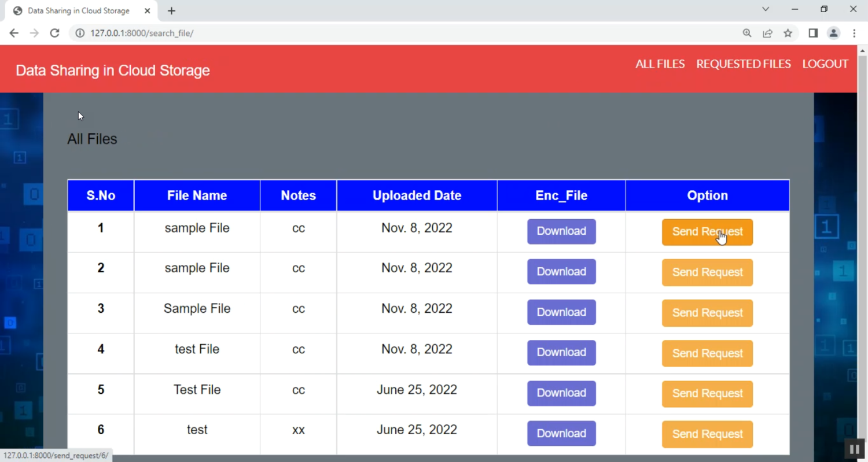Log out using LOGOUT link

point(825,64)
